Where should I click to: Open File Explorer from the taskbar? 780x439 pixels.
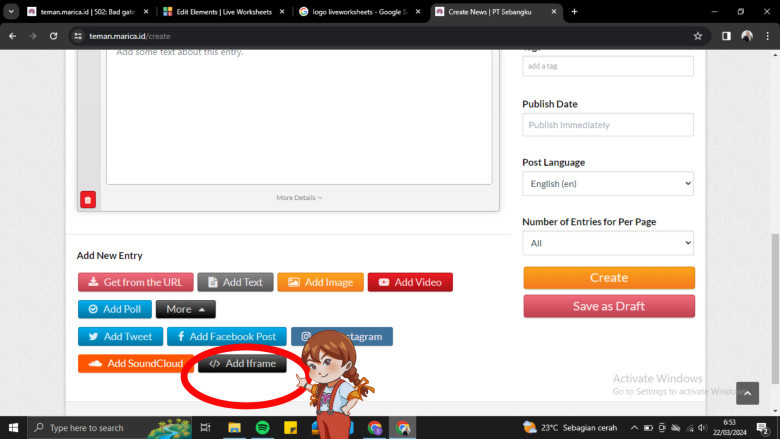(x=234, y=428)
